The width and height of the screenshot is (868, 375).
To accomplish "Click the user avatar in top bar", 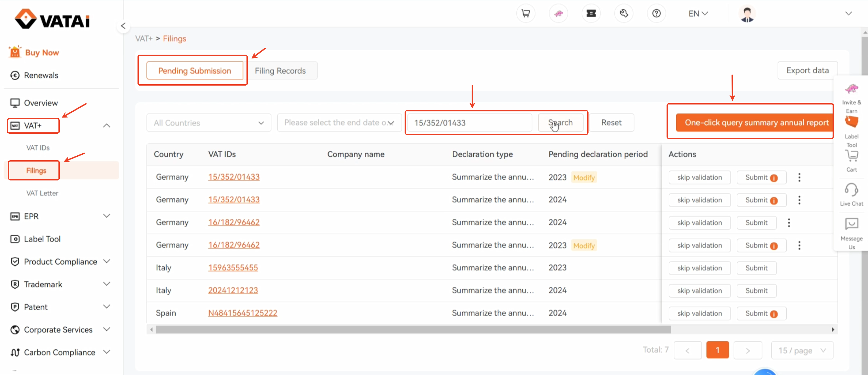I will point(747,14).
